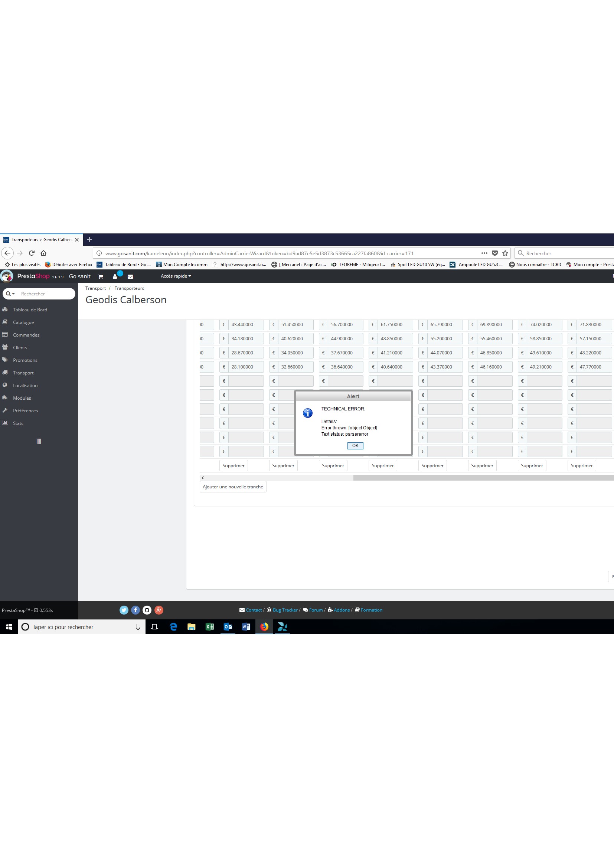Open the Commandes menu

coord(26,335)
